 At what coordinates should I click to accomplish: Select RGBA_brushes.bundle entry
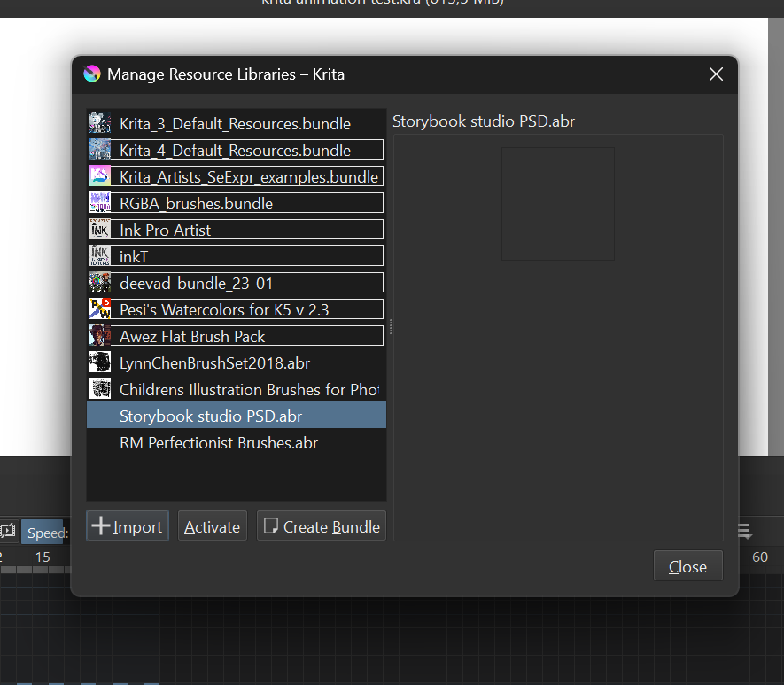[236, 203]
